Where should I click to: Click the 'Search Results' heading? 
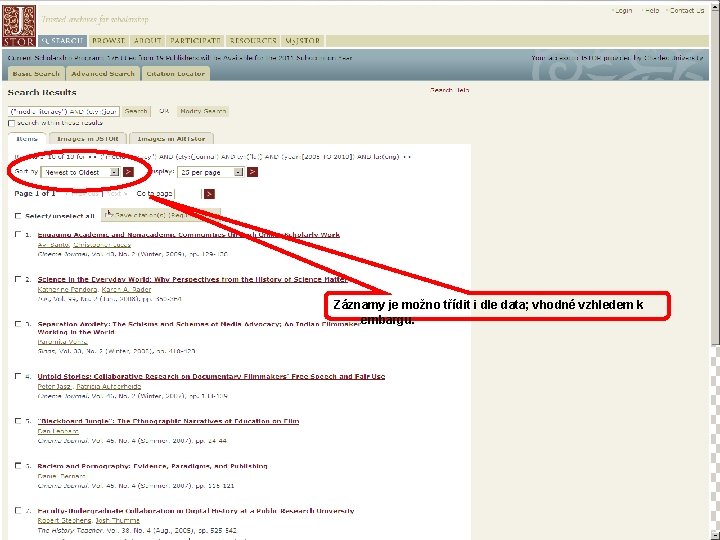point(42,92)
